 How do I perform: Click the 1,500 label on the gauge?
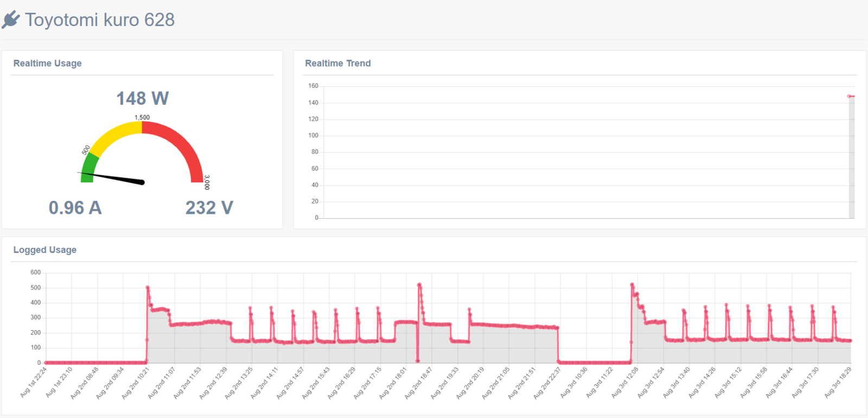[x=142, y=117]
